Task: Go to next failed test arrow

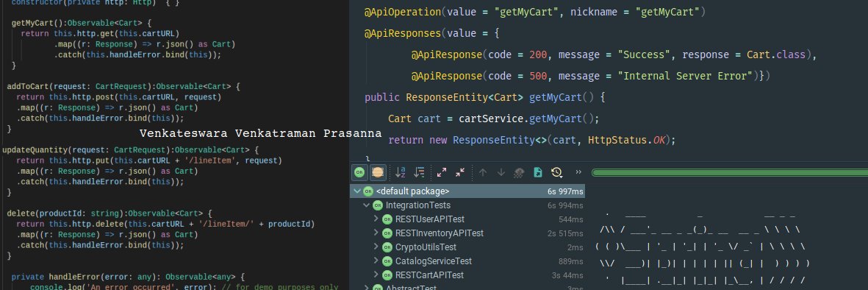Action: (501, 172)
